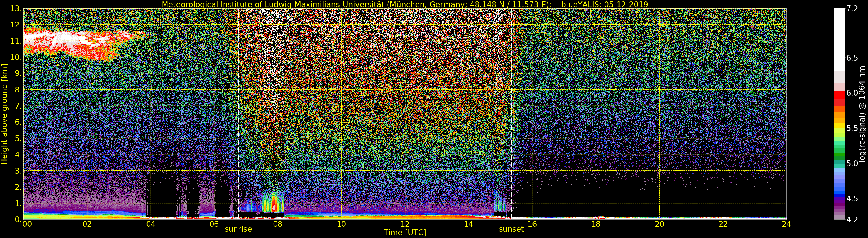Click the white dashed sunrise marker line
This screenshot has height=238, width=868.
[x=239, y=114]
